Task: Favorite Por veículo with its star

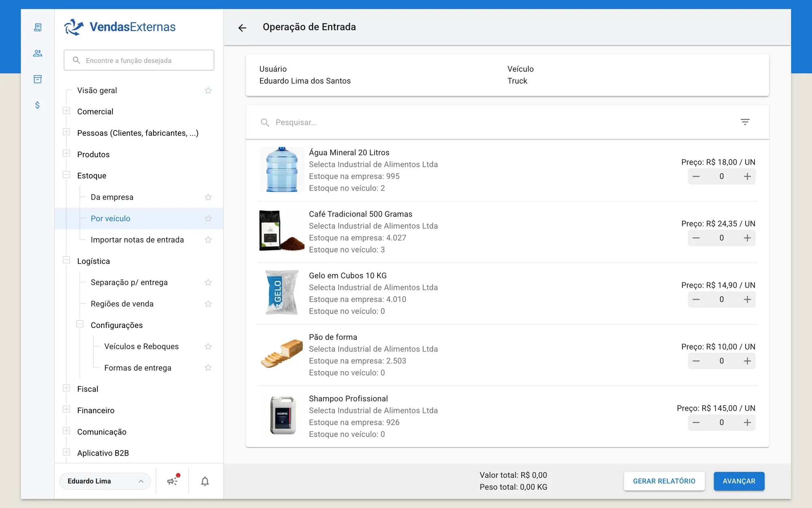Action: (x=208, y=218)
